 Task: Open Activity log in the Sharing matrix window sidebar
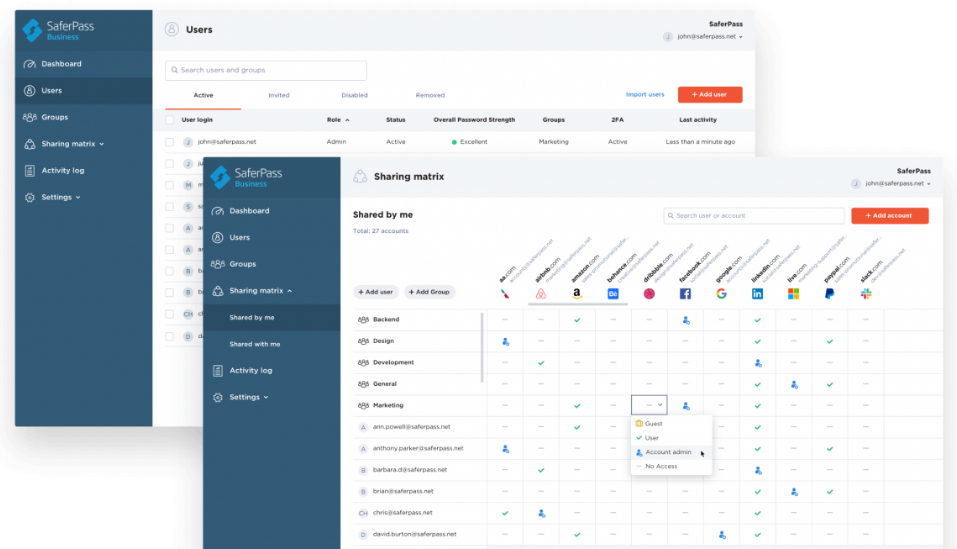click(x=250, y=370)
